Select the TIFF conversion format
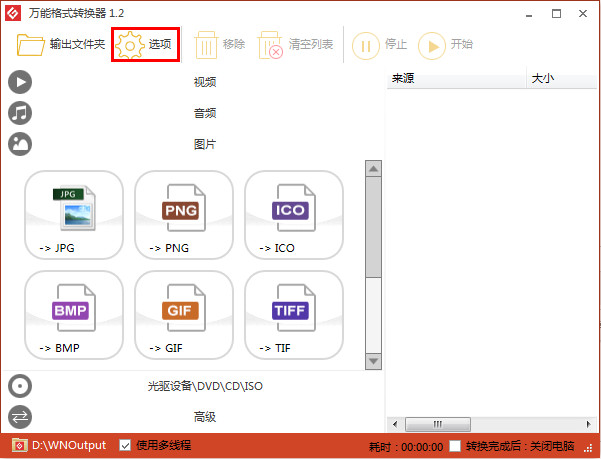601x459 pixels. click(x=294, y=314)
